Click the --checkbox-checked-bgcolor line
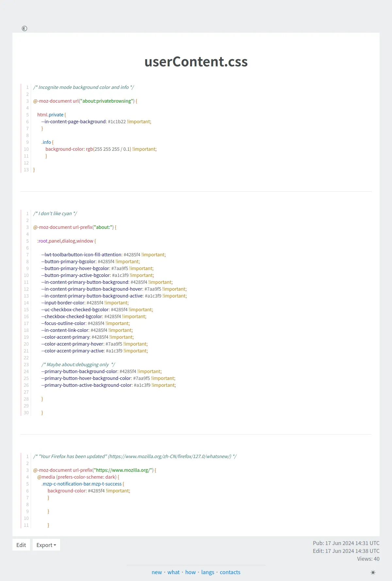392x581 pixels. pos(94,316)
